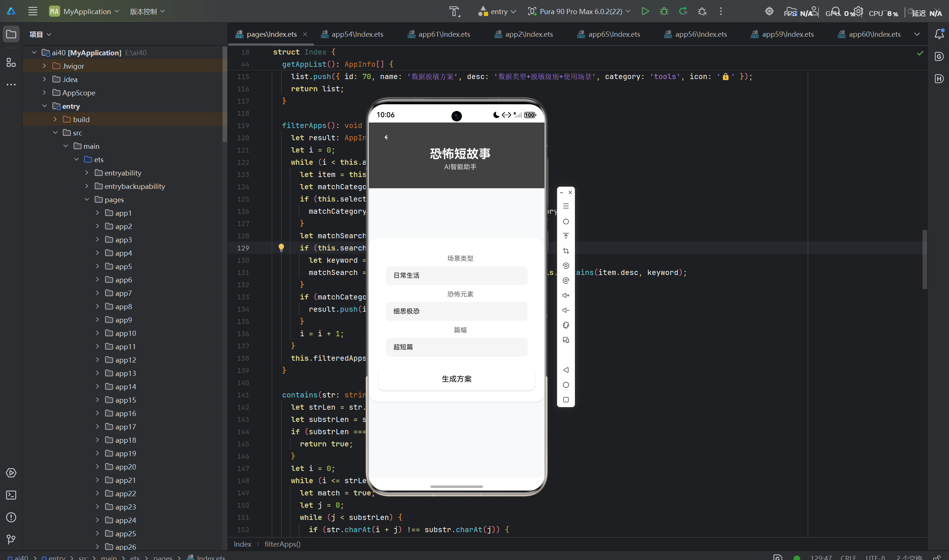Open the main hamburger menu
The image size is (949, 560).
(33, 12)
